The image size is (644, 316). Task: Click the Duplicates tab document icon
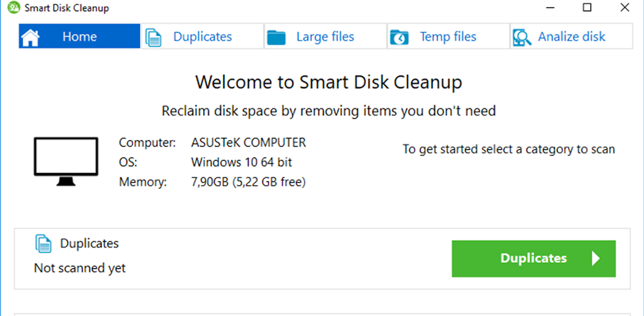153,37
